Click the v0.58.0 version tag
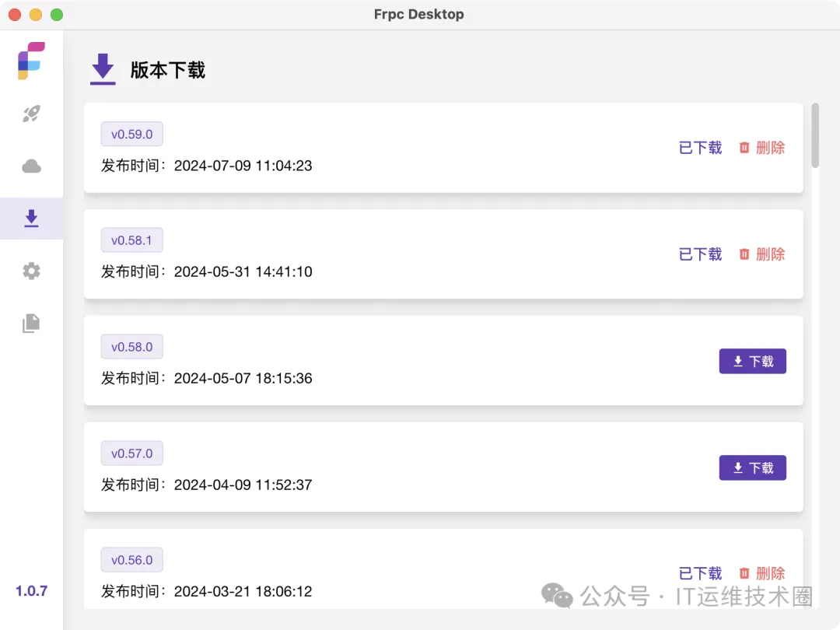Viewport: 840px width, 630px height. tap(131, 347)
